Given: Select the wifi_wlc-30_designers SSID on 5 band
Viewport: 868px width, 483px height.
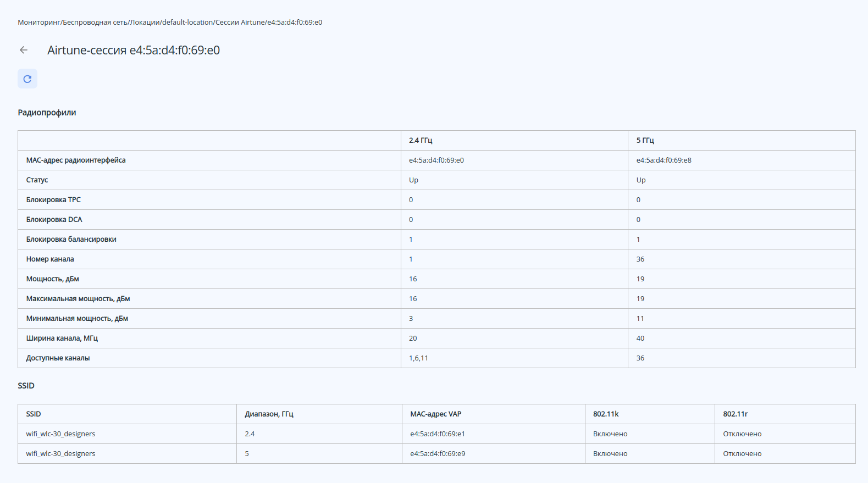Looking at the screenshot, I should click(x=60, y=454).
